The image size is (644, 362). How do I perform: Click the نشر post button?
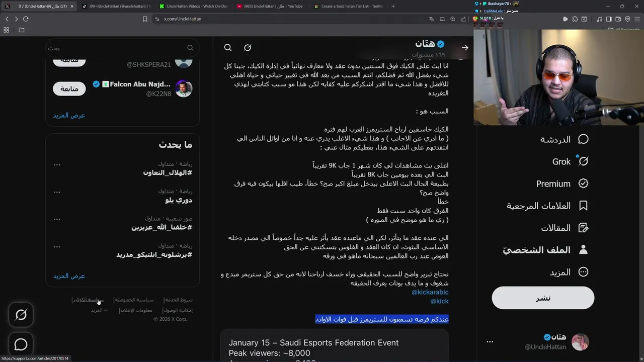click(543, 298)
